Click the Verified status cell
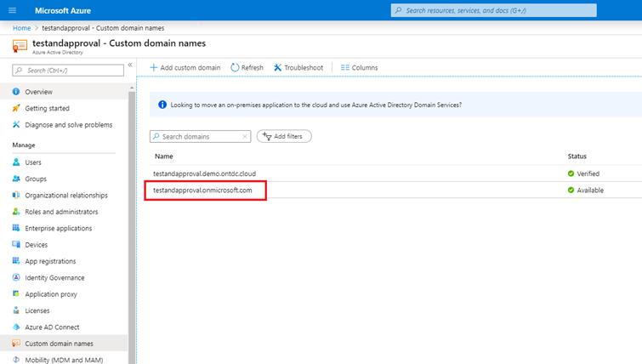The image size is (642, 364). (583, 173)
